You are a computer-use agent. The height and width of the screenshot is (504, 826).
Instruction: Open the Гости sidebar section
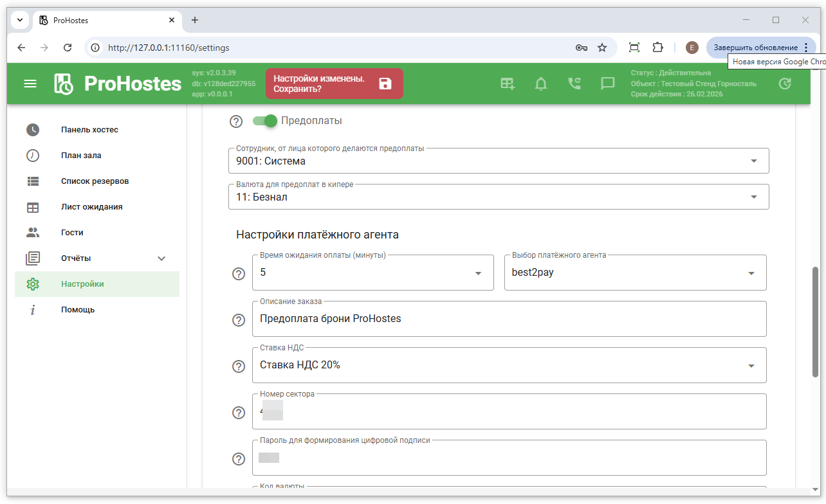[x=72, y=233]
